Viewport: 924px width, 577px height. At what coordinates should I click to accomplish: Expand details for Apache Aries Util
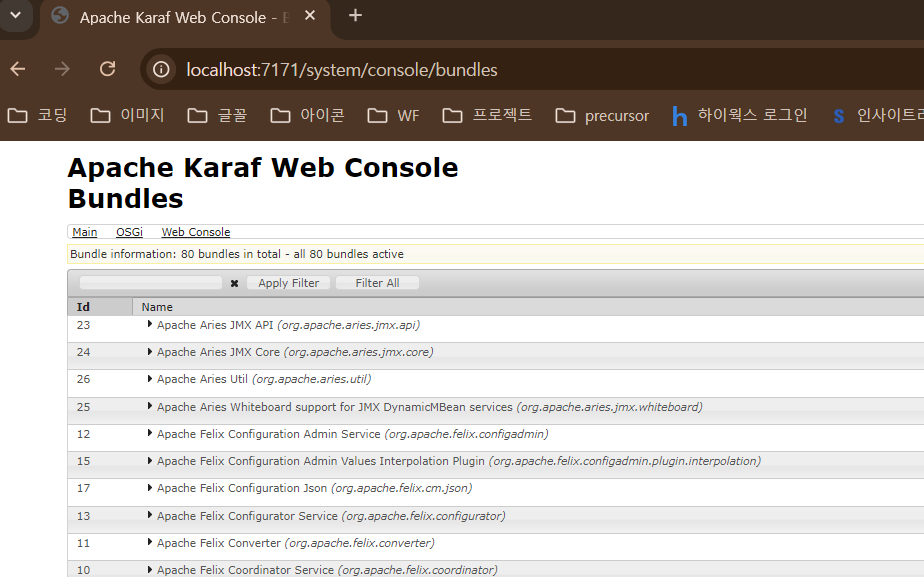150,378
